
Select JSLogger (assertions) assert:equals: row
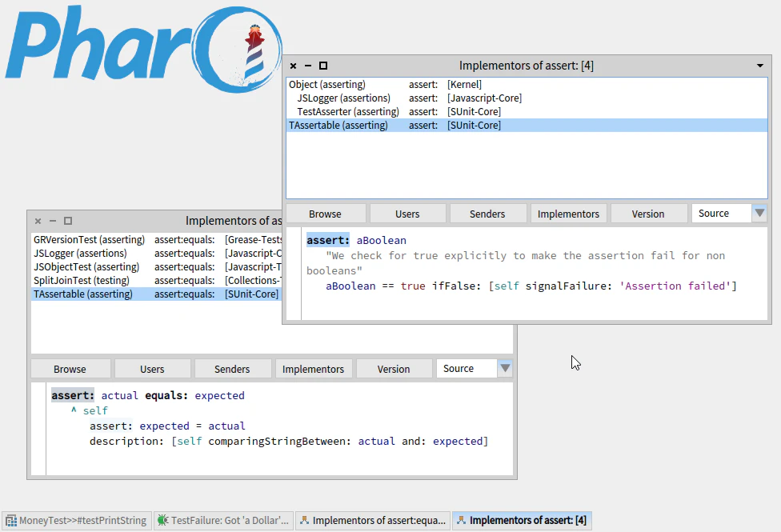[x=157, y=253]
